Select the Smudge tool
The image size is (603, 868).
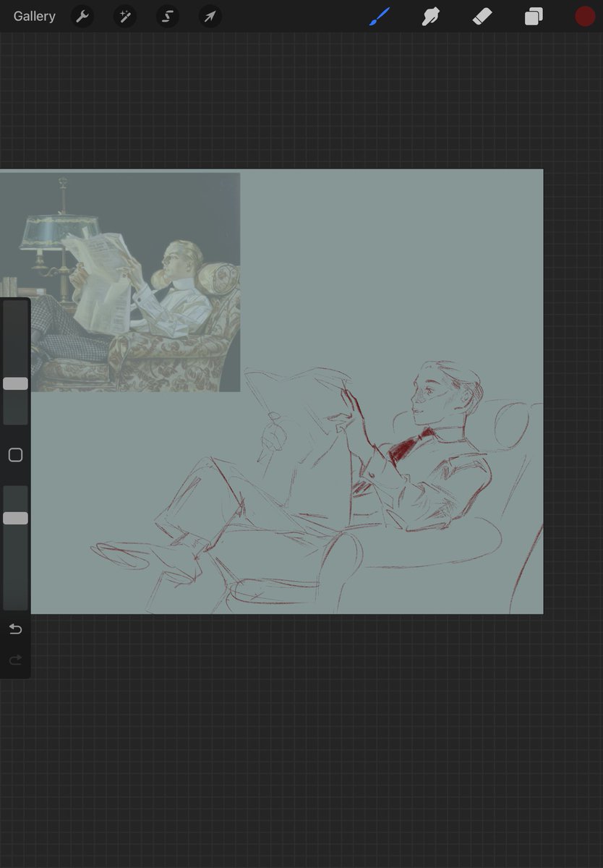(x=431, y=16)
